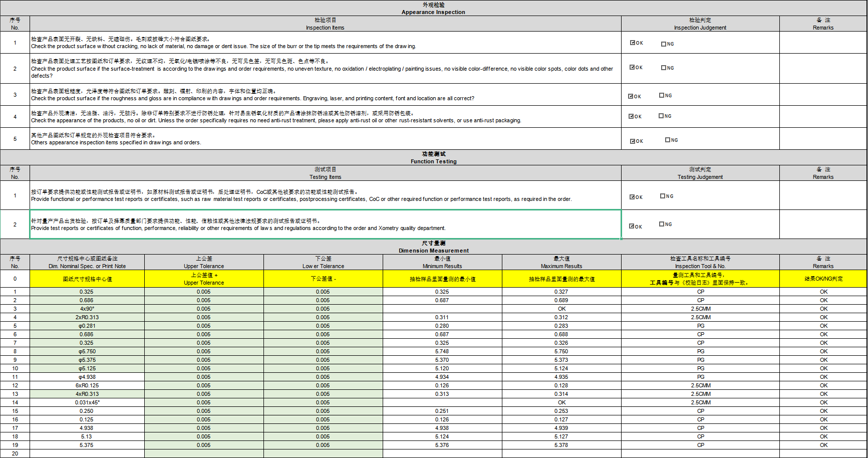868x458 pixels.
Task: Check OK box for appearance item 3
Action: tap(631, 96)
